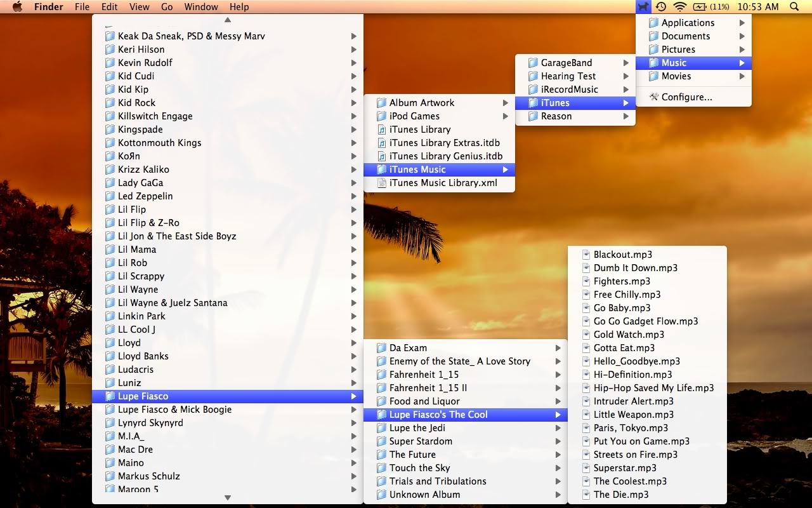The height and width of the screenshot is (508, 812).
Task: Click the mp3 icon next to Superstar.mp3
Action: [x=586, y=468]
